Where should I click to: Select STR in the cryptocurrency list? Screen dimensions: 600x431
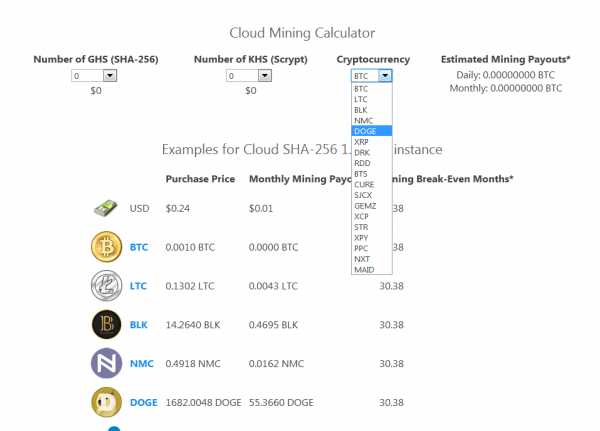click(372, 227)
